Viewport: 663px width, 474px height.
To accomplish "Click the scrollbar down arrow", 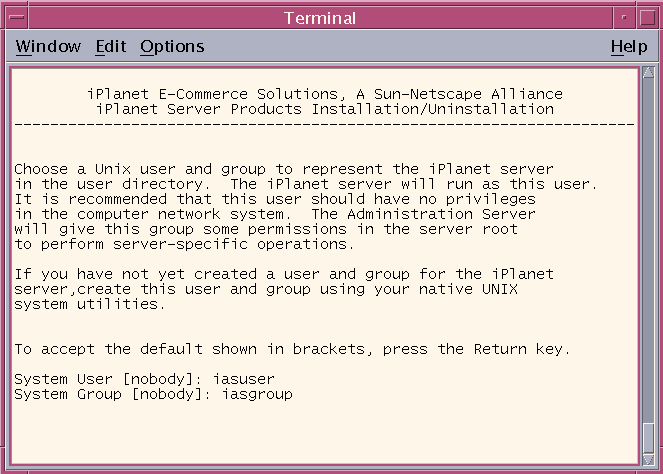I will click(648, 459).
